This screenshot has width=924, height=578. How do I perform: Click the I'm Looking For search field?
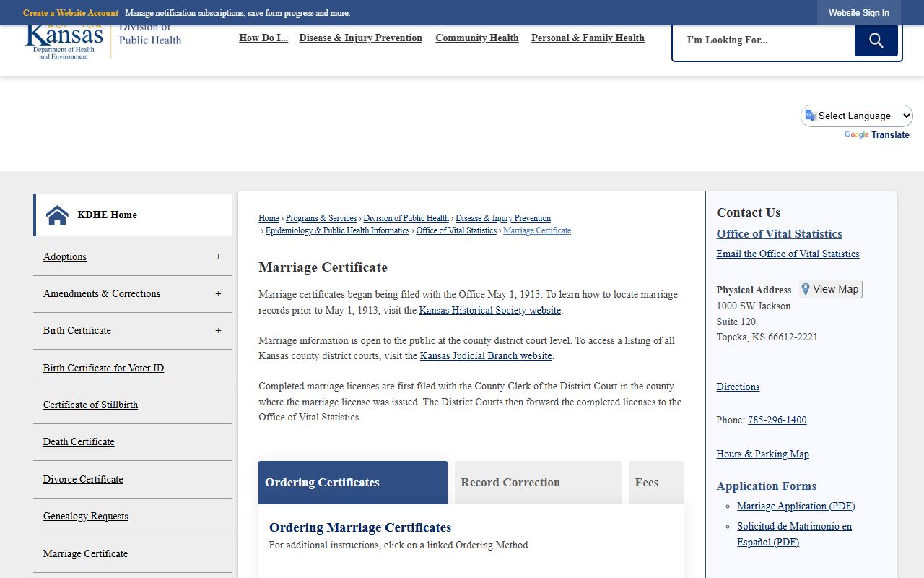tap(764, 40)
